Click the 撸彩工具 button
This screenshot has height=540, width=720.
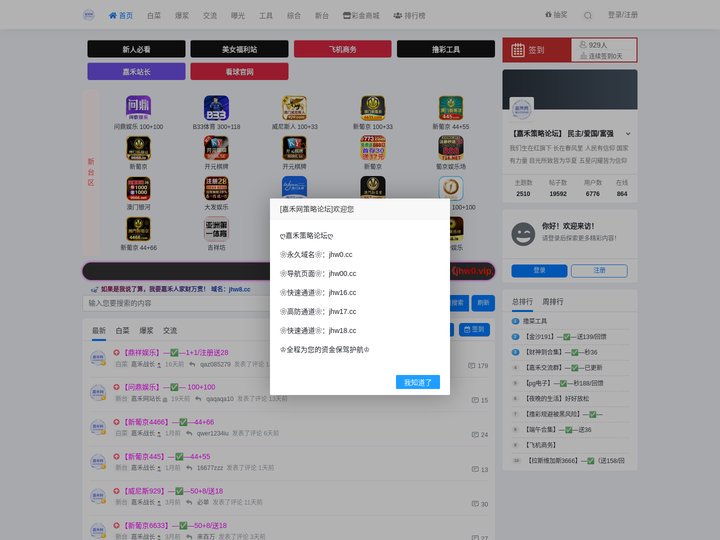tap(446, 49)
